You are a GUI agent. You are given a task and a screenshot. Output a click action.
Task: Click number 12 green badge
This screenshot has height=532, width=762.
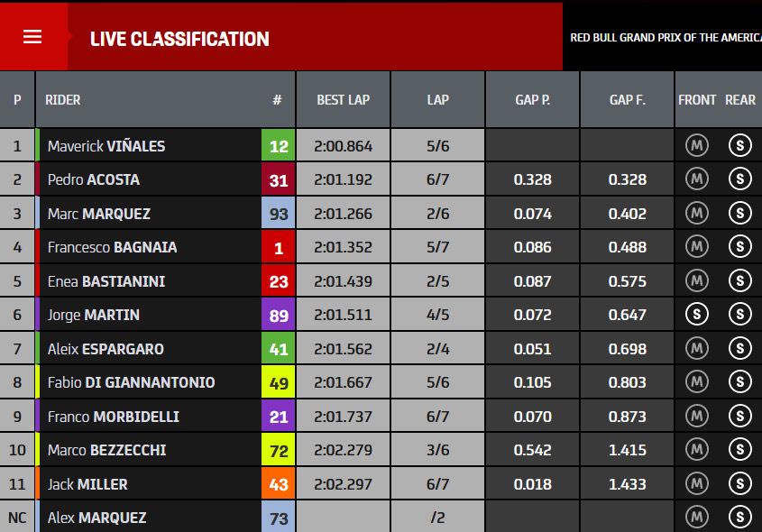click(x=279, y=145)
